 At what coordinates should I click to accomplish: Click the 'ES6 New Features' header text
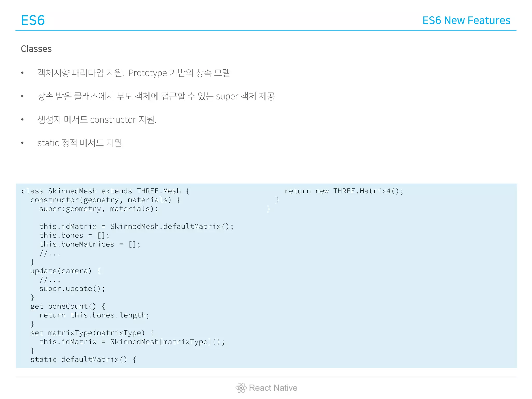[x=466, y=20]
